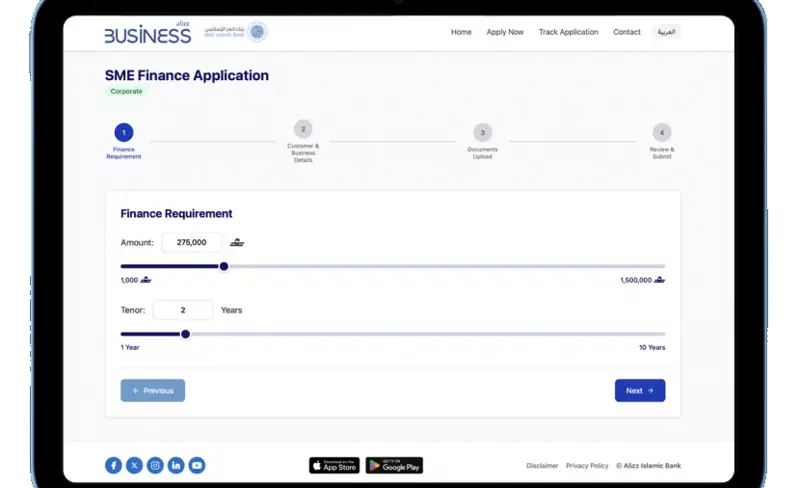
Task: Open the Apply Now menu item
Action: (x=505, y=32)
